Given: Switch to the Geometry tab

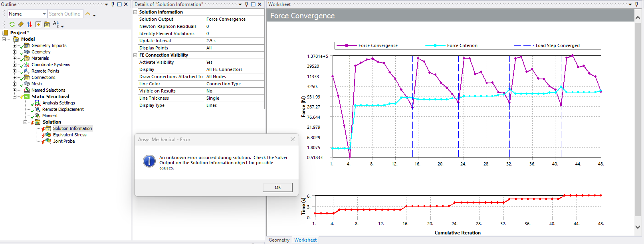Looking at the screenshot, I should pyautogui.click(x=279, y=240).
